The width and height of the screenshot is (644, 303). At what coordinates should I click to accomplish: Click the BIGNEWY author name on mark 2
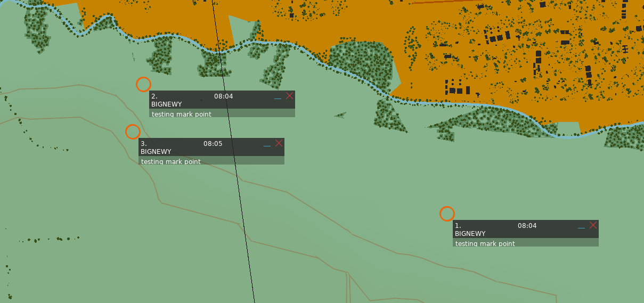pos(167,104)
